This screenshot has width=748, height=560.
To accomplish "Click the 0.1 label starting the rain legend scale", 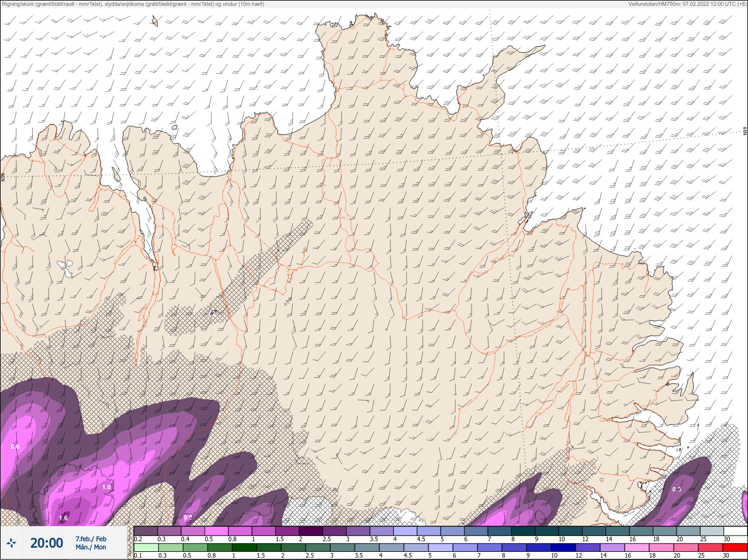I will [138, 555].
